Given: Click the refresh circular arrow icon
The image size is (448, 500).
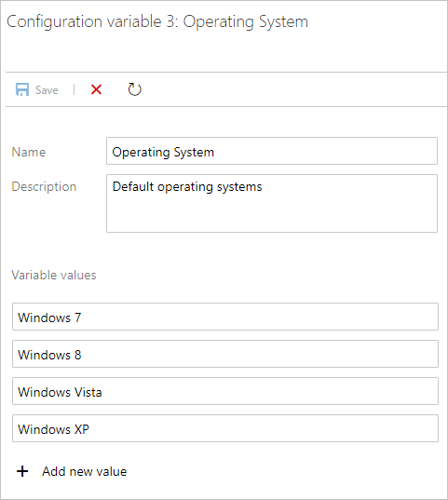Looking at the screenshot, I should click(x=134, y=89).
